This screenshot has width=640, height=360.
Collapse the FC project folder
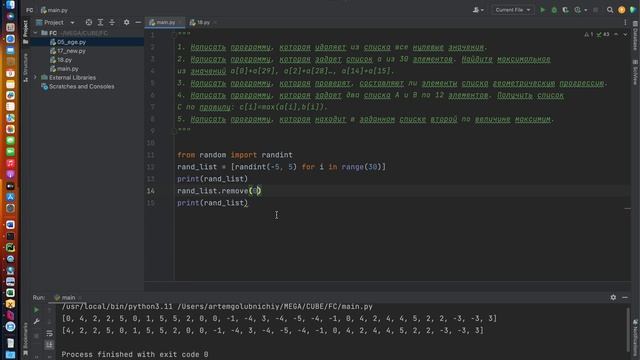click(35, 33)
